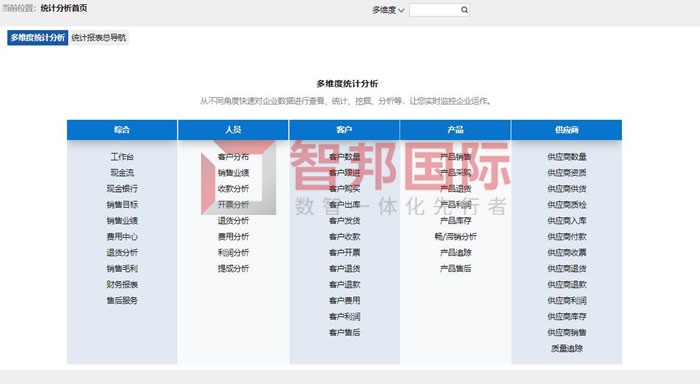The width and height of the screenshot is (700, 384).
Task: Open 供应商资质 report
Action: click(567, 173)
